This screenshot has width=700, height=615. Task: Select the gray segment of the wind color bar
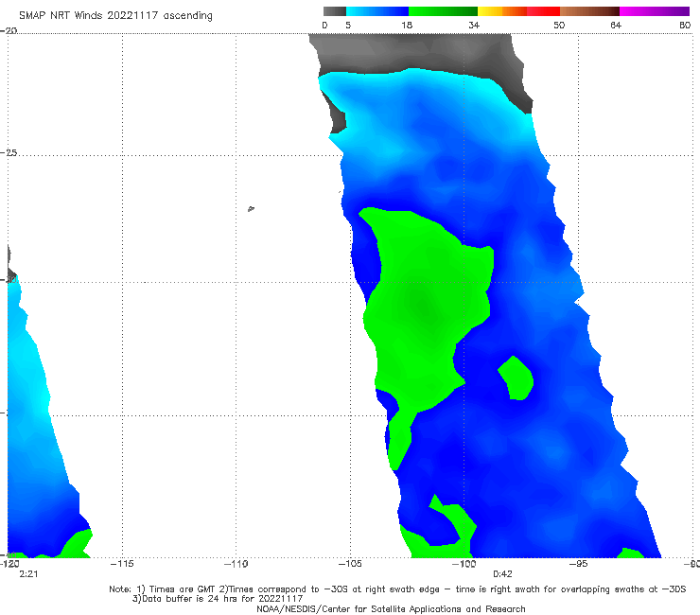tap(334, 11)
